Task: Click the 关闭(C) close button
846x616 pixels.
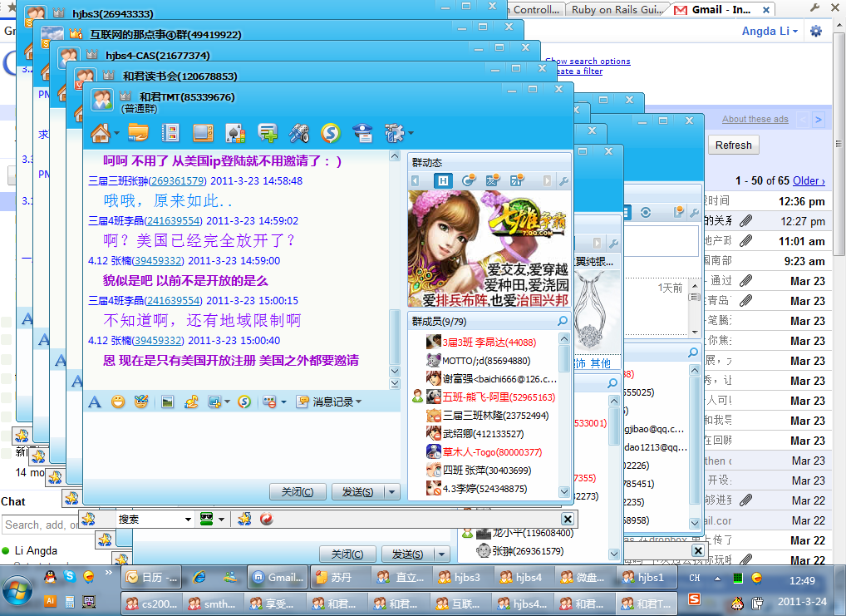Action: (297, 492)
